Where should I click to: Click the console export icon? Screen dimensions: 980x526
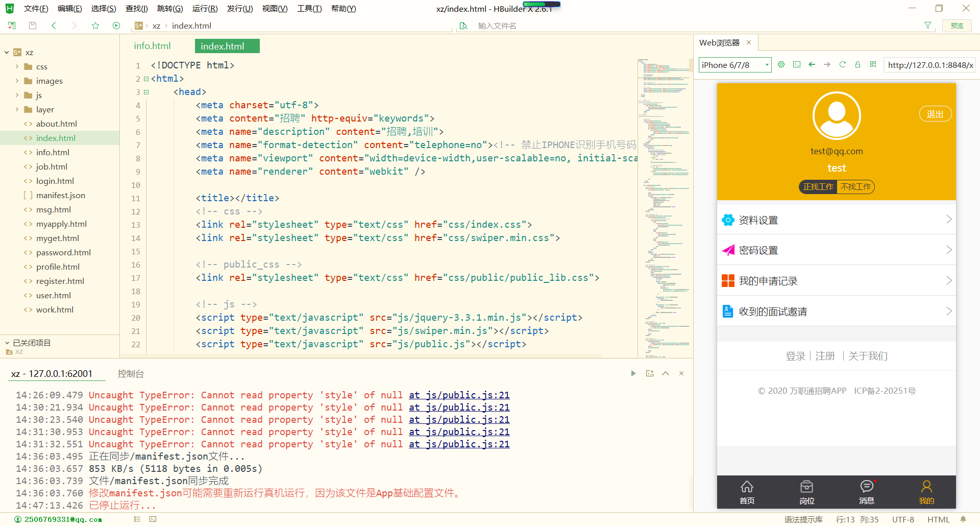pyautogui.click(x=650, y=373)
